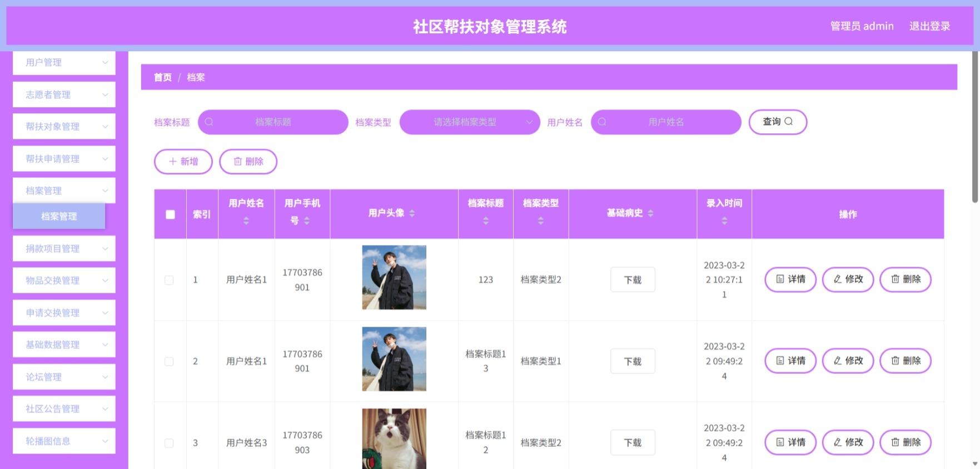Download 基础病史 for row 2
The width and height of the screenshot is (980, 469).
[633, 361]
